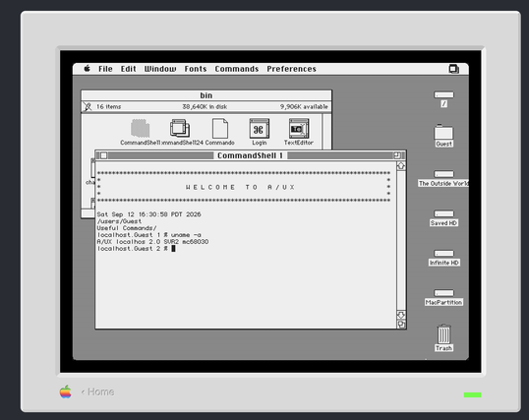Click the "A/UX localhos 2.0 SVR2 mc68030" output line

click(152, 242)
